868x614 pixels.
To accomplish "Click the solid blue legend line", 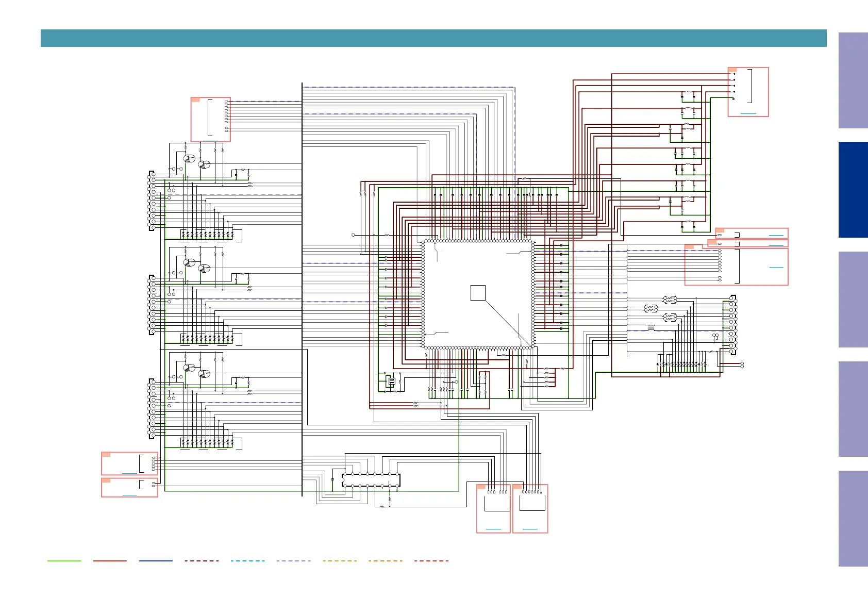I will (x=156, y=560).
